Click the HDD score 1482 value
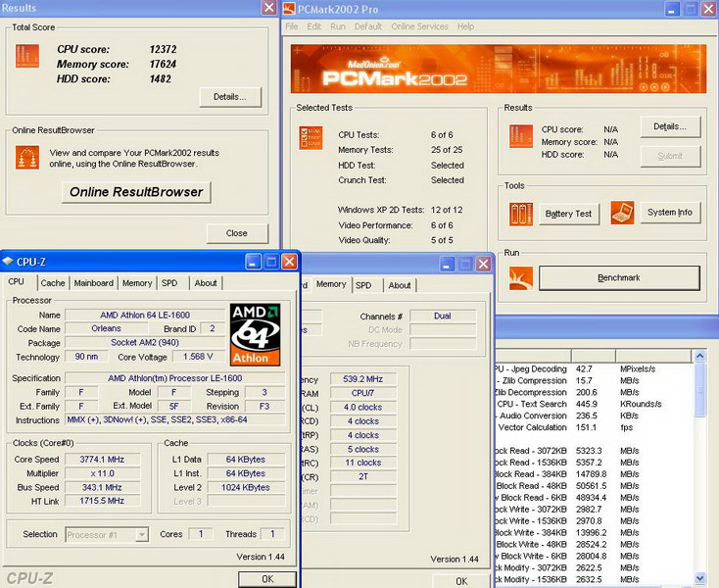 tap(160, 78)
